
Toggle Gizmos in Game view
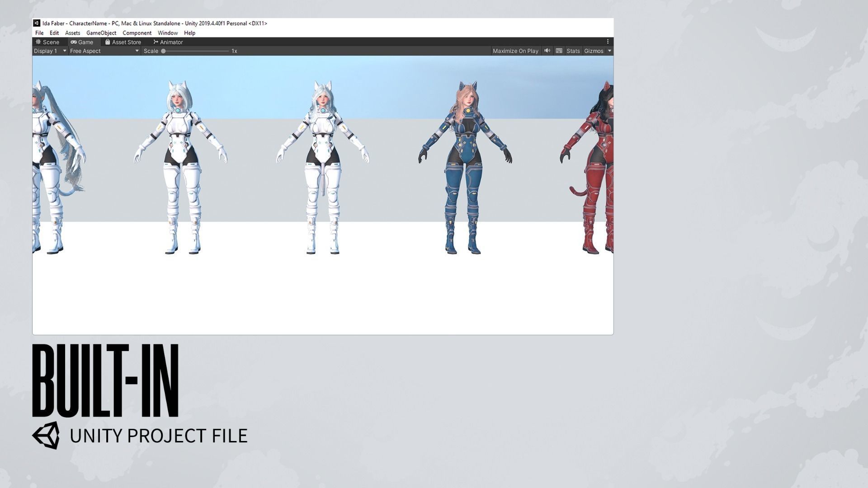593,51
